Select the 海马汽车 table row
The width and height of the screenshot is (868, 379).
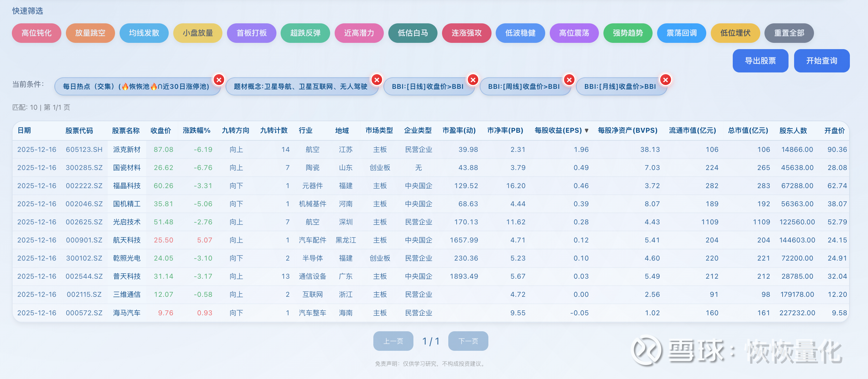click(x=127, y=313)
